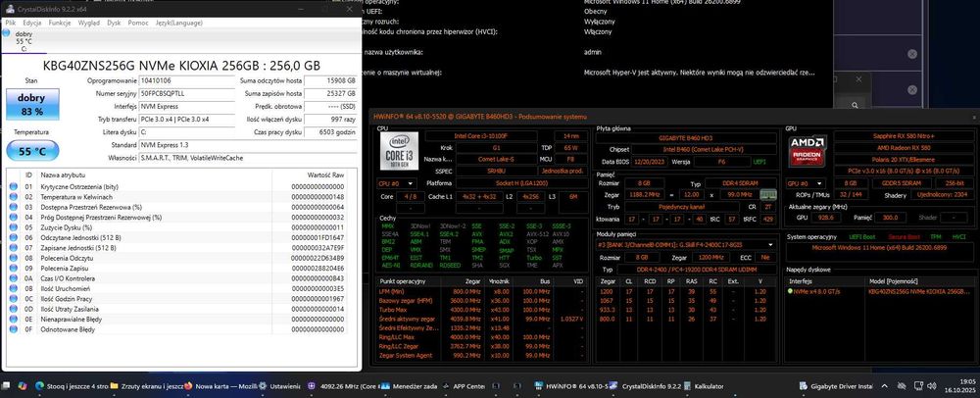The image size is (980, 398).
Task: Open Ustawienia settings from the taskbar
Action: [x=279, y=386]
